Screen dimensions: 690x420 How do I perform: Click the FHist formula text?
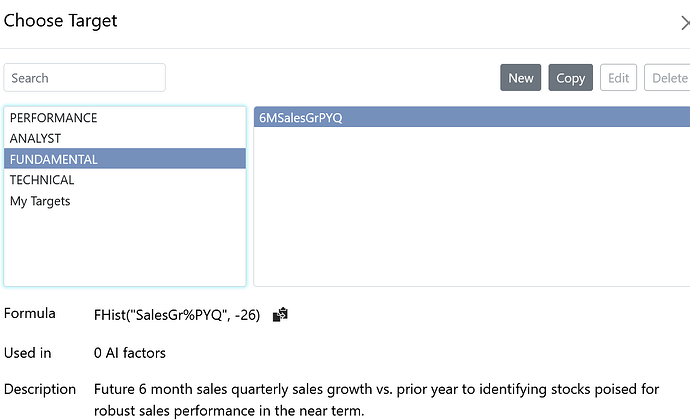[177, 315]
